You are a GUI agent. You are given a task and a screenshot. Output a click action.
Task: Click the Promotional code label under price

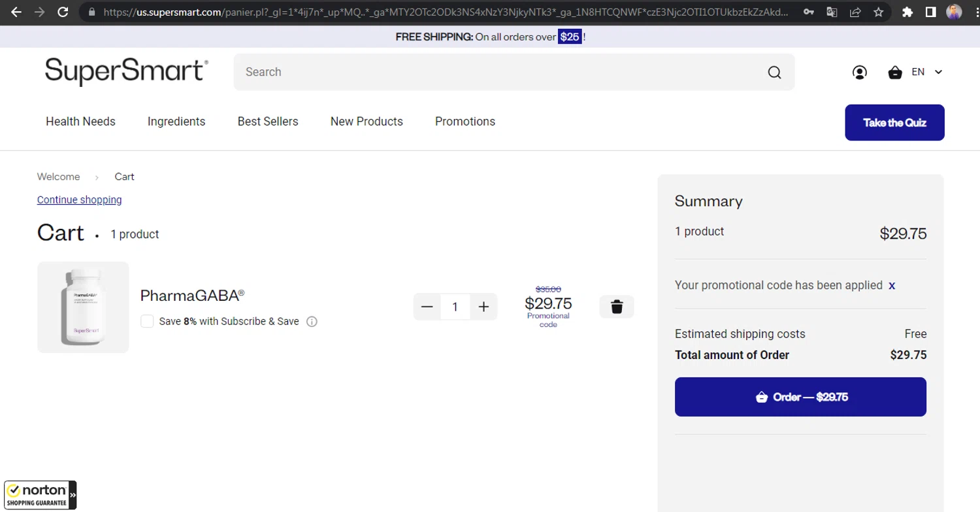click(548, 320)
